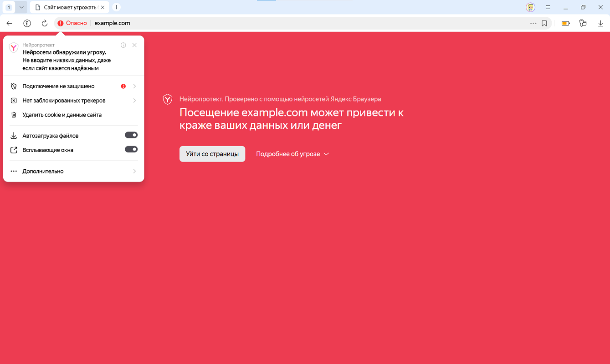Toggle Всплывающие окна switch
610x364 pixels.
(131, 149)
